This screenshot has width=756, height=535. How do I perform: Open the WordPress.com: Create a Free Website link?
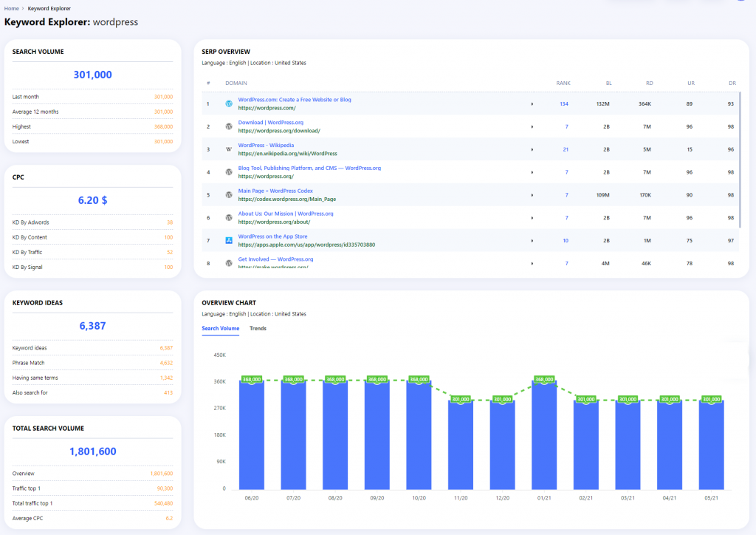(295, 100)
